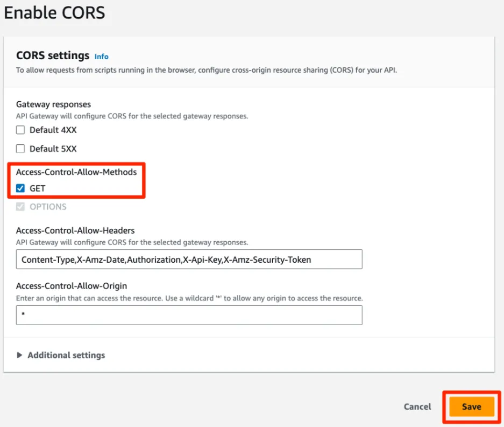Click the Default 4XX label text
Screen dimensions: 504x427
point(53,130)
